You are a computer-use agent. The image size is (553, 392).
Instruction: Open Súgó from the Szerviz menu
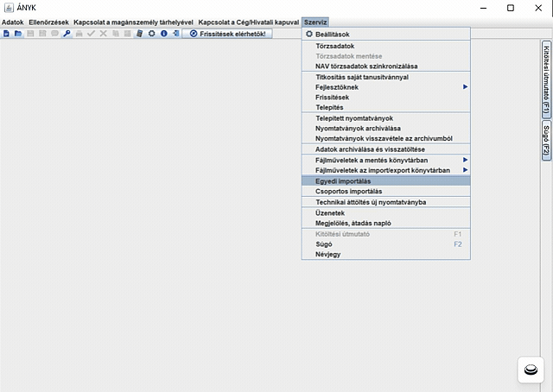tap(386, 244)
